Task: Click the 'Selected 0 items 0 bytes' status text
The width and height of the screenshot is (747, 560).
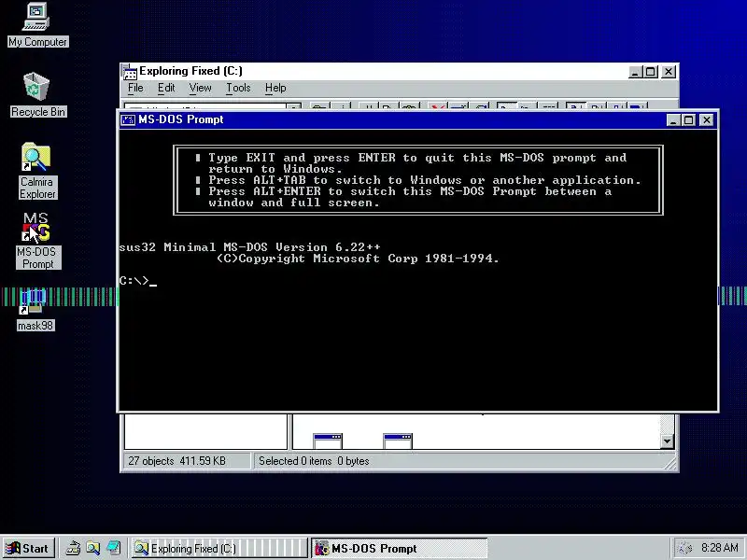Action: click(x=314, y=461)
